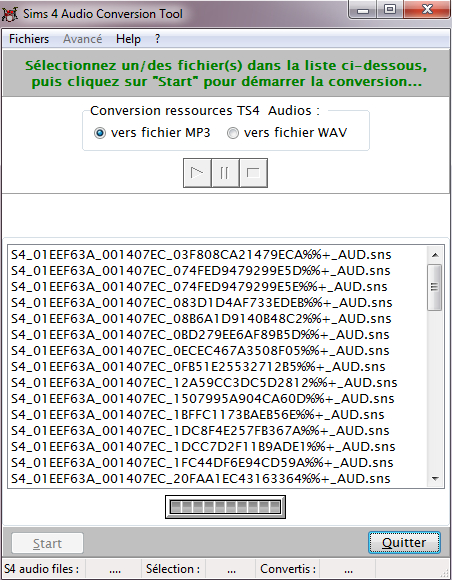Select file ending 08B6A1D9140B48C2%%+_AUD.sns
The height and width of the screenshot is (580, 452).
[x=218, y=318]
